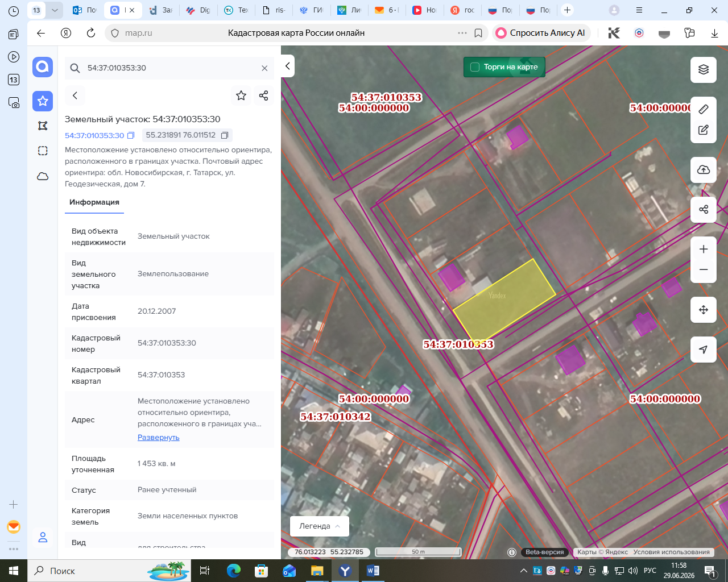Image resolution: width=728 pixels, height=582 pixels.
Task: Switch to the 'Dig' browser tab
Action: click(198, 10)
